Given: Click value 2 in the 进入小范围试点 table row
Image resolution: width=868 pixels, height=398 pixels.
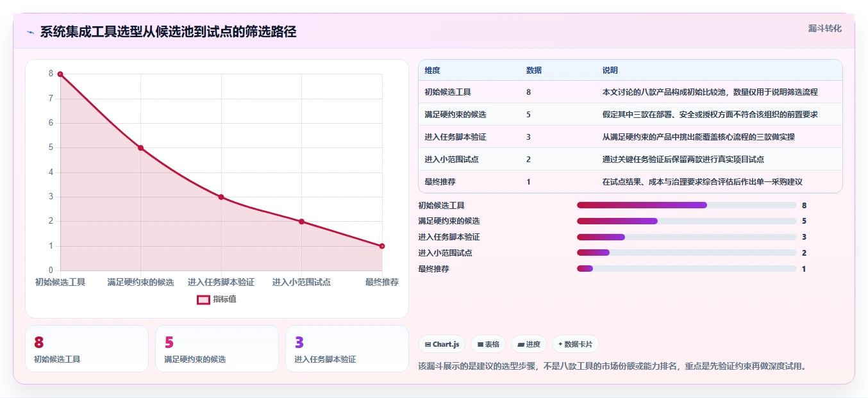Looking at the screenshot, I should pyautogui.click(x=528, y=160).
